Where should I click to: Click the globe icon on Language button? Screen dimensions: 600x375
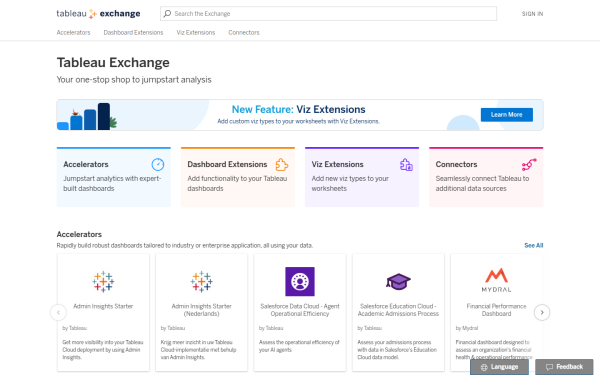pyautogui.click(x=484, y=367)
